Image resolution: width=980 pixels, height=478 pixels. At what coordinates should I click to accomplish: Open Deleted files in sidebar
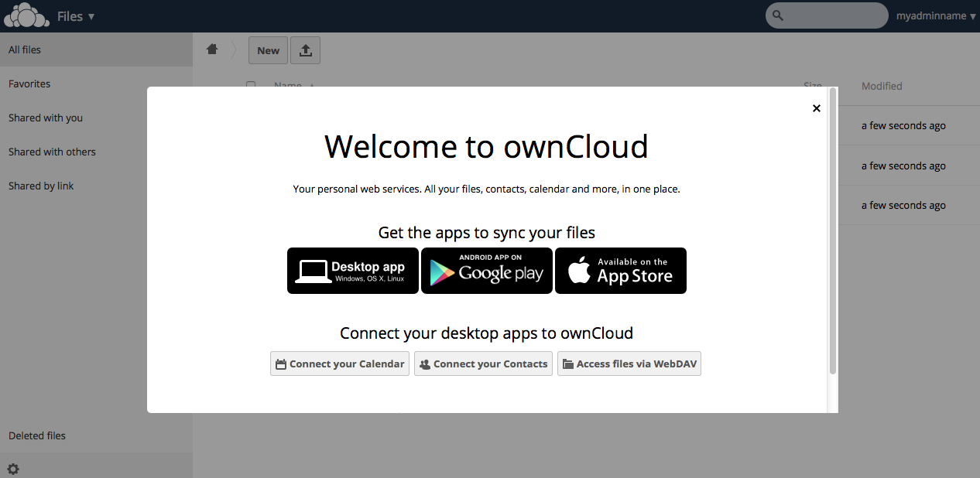[x=96, y=435]
